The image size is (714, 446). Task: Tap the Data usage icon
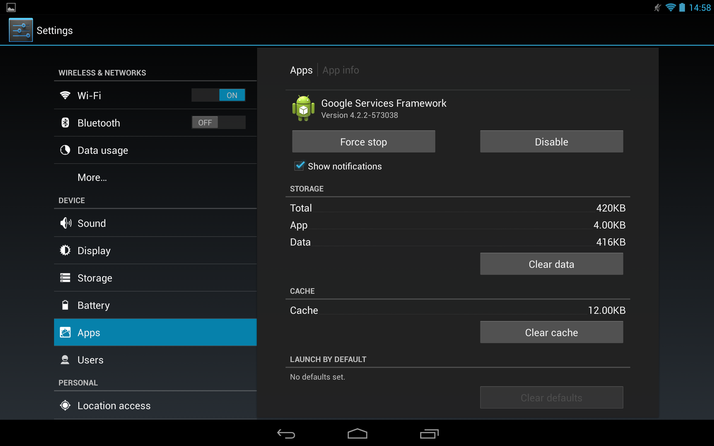pyautogui.click(x=66, y=150)
